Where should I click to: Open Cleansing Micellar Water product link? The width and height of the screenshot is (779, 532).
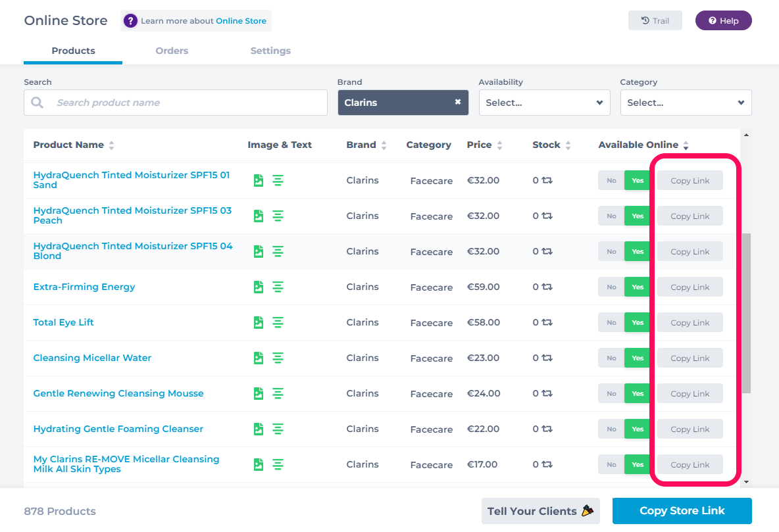(x=92, y=358)
